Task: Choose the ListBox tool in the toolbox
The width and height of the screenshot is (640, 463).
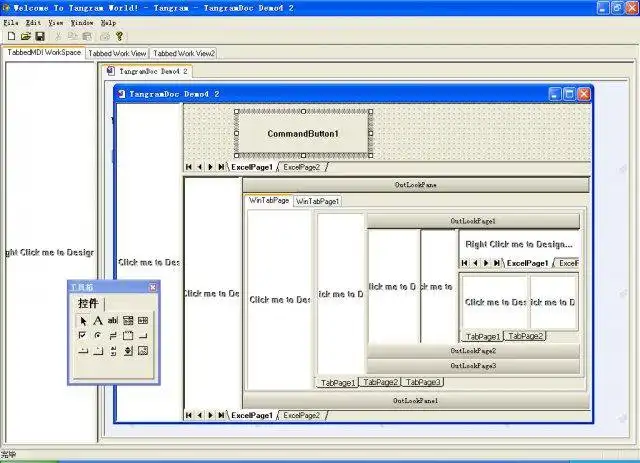Action: [x=143, y=321]
